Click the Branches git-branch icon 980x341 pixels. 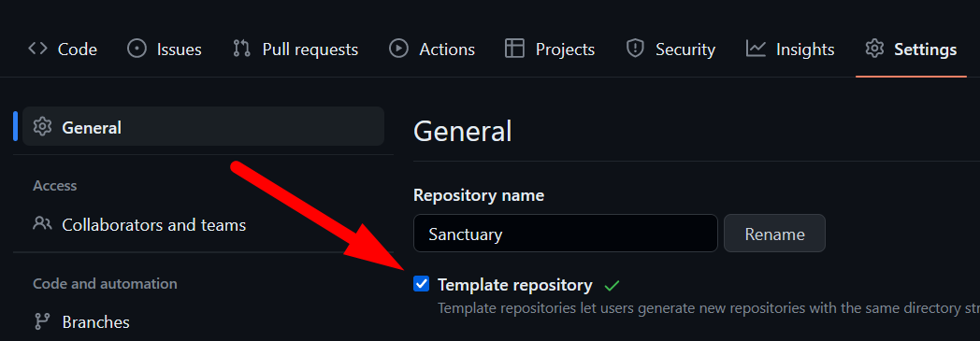tap(42, 321)
